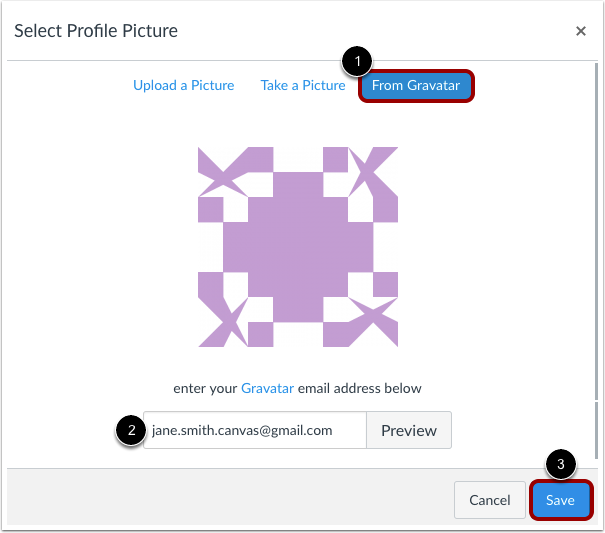Image resolution: width=605 pixels, height=533 pixels.
Task: Click the large center square of identicon
Action: pyautogui.click(x=298, y=247)
